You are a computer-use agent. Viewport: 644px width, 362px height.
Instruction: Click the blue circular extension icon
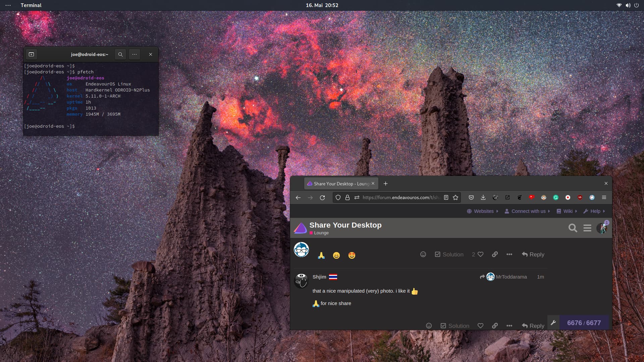pos(592,197)
